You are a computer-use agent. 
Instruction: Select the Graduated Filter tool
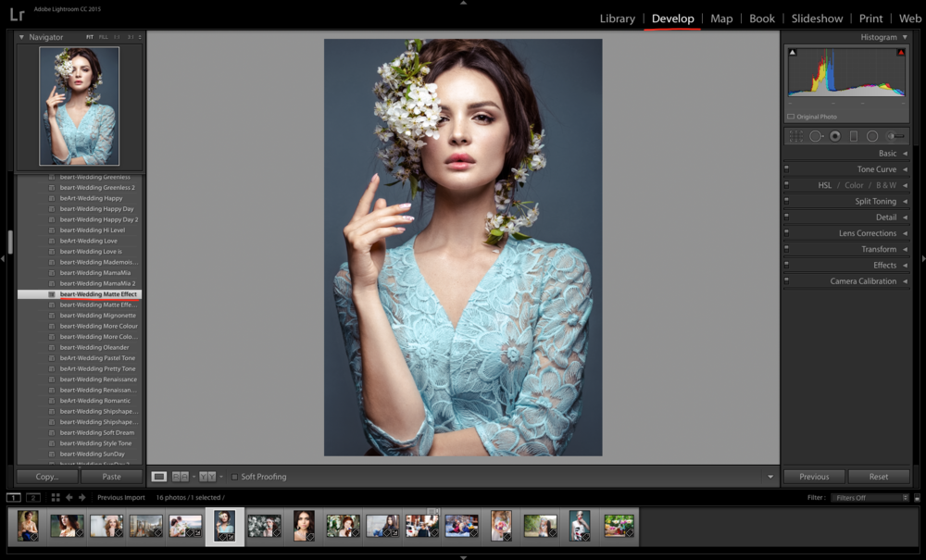click(x=854, y=136)
